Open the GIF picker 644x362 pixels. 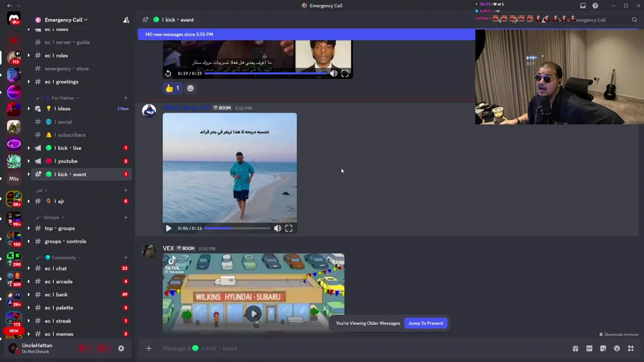pyautogui.click(x=589, y=348)
